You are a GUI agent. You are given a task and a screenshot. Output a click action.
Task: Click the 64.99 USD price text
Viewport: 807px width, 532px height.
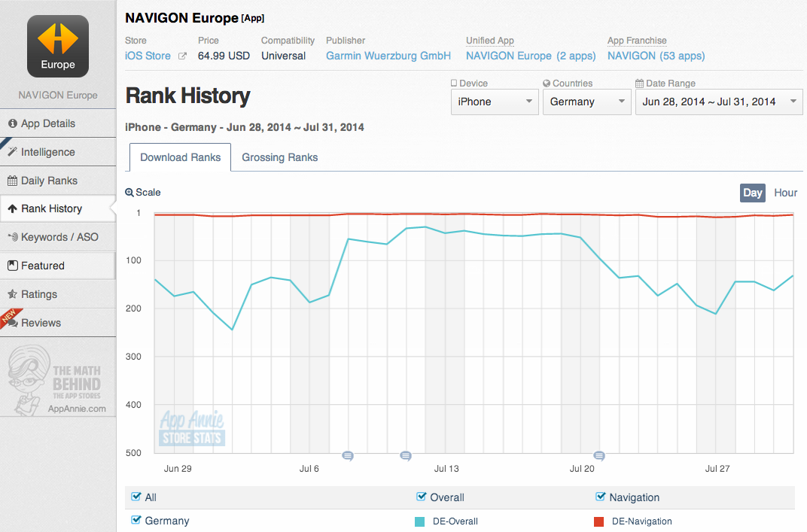click(224, 56)
